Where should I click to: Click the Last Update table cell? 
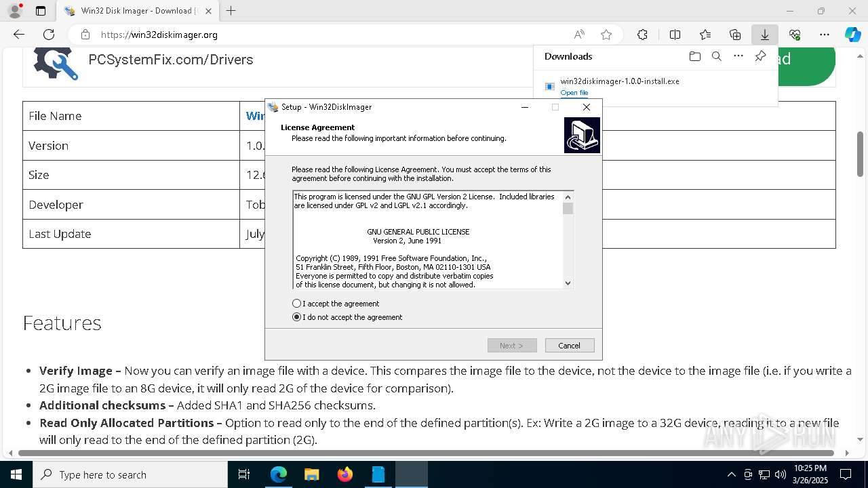(131, 234)
